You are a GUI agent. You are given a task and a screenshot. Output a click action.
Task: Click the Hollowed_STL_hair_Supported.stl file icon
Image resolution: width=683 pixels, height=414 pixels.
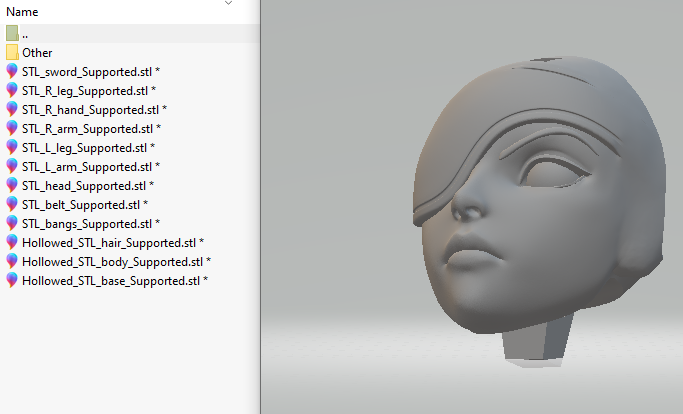pos(12,242)
